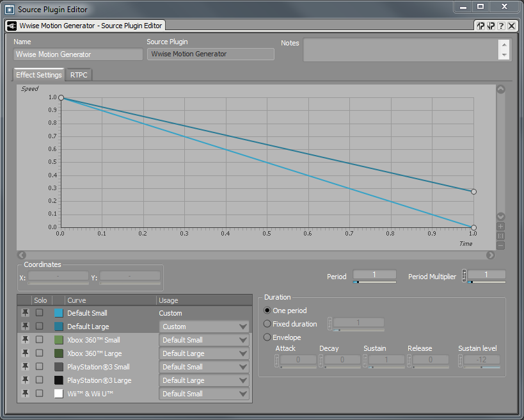
Task: Click the pin icon for Default Large curve
Action: tap(25, 326)
